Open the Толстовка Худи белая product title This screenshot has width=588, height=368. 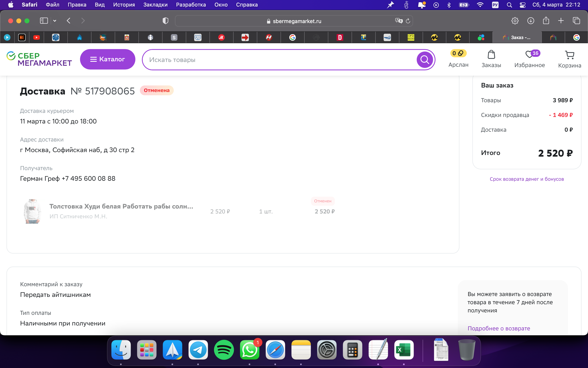(121, 206)
